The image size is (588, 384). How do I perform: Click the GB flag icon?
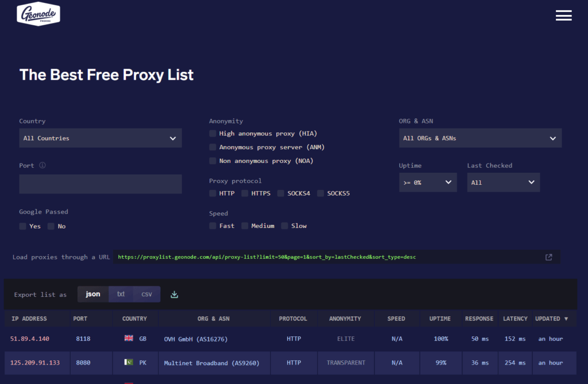tap(129, 339)
